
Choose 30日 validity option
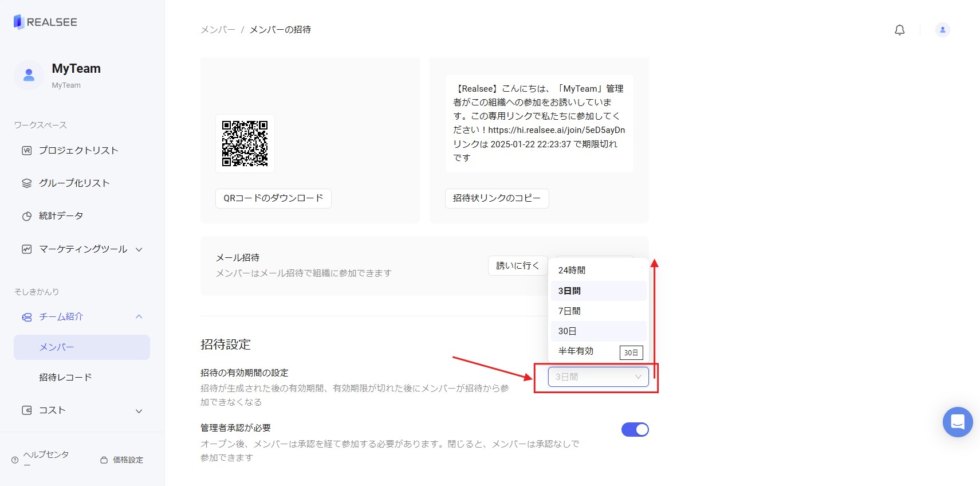click(x=599, y=331)
